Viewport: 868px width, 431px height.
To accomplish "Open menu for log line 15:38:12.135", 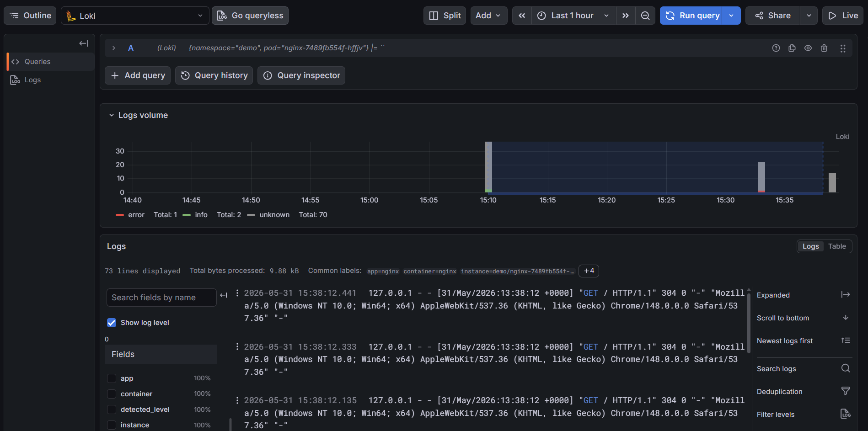I will [x=237, y=400].
